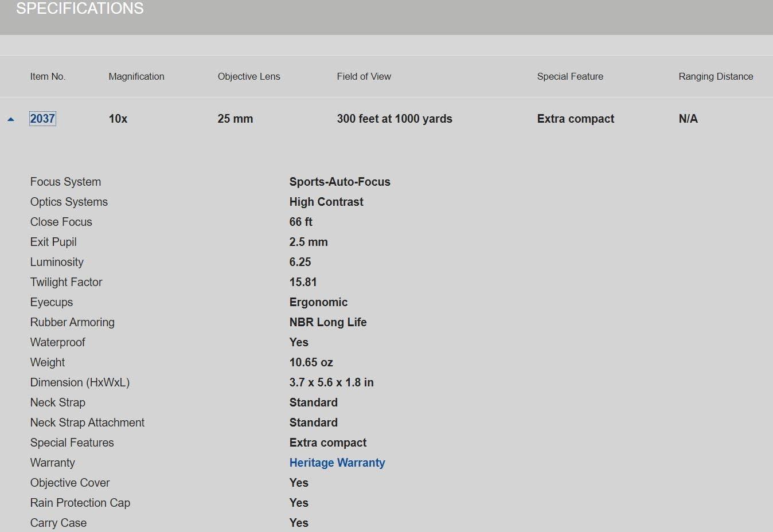Click the SPECIFICATIONS section heading
Viewport: 773px width, 532px height.
point(80,9)
